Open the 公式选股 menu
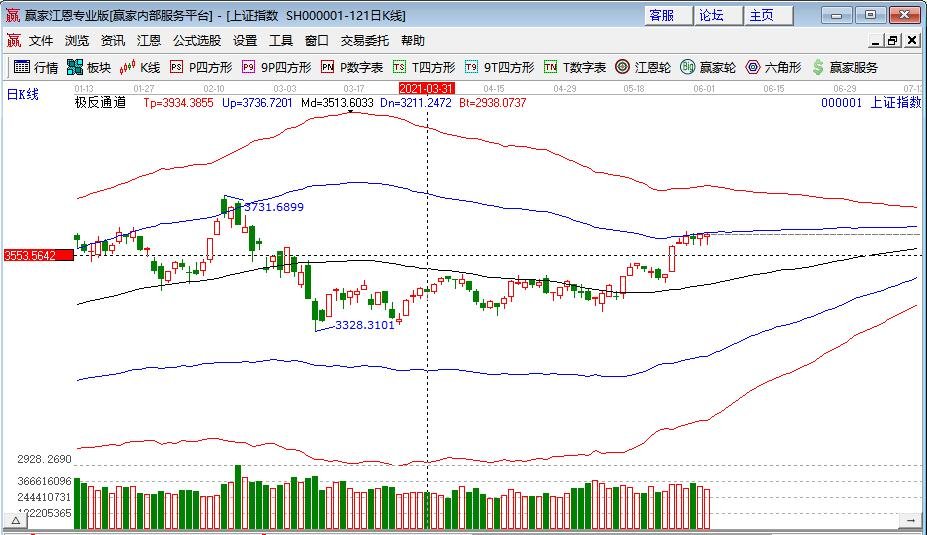The height and width of the screenshot is (535, 927). pyautogui.click(x=197, y=41)
